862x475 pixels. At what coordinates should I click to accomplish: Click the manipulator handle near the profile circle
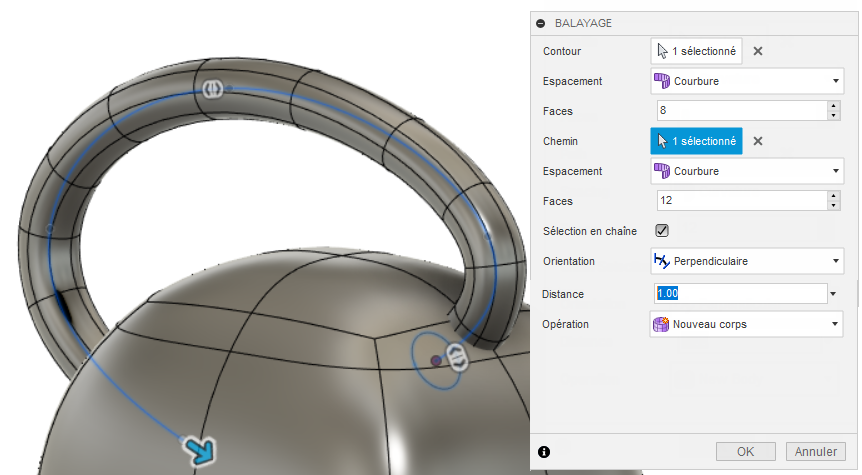[457, 358]
